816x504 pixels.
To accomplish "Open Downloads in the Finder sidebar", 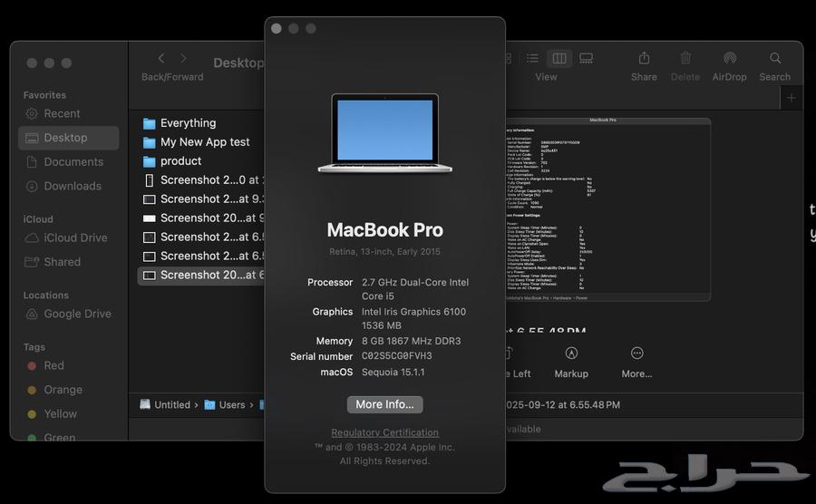I will pos(73,186).
